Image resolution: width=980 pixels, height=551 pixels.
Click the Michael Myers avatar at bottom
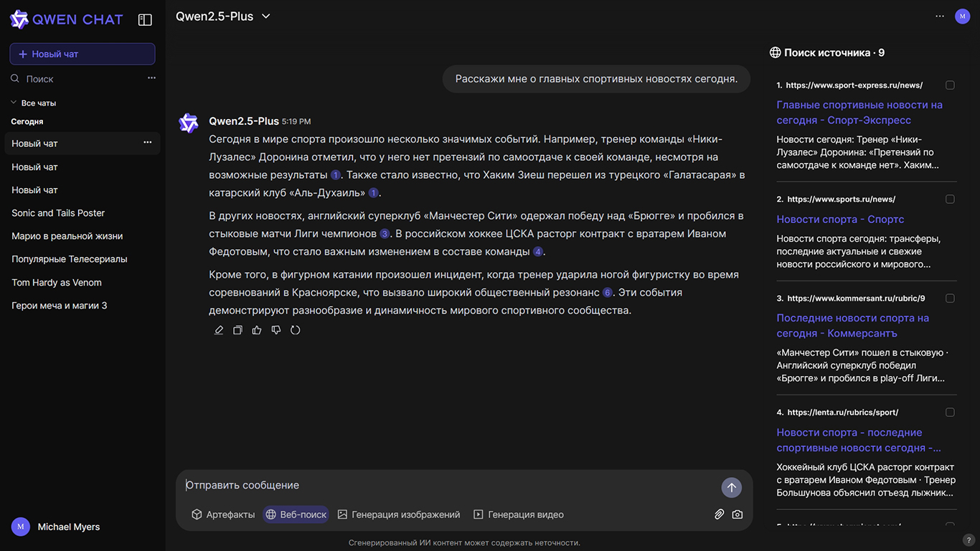pyautogui.click(x=21, y=527)
